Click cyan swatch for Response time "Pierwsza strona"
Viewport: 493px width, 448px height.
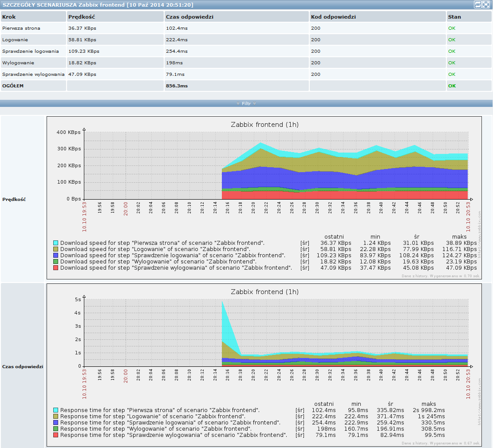[x=55, y=410]
